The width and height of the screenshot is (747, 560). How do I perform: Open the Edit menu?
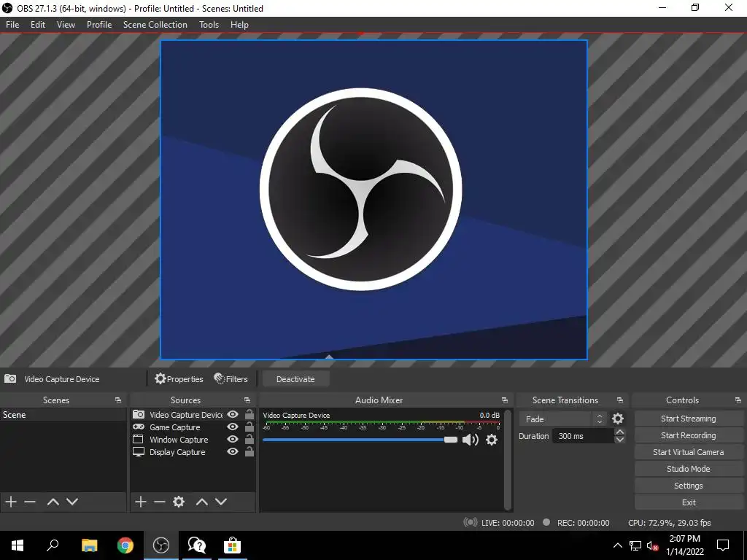pos(38,25)
